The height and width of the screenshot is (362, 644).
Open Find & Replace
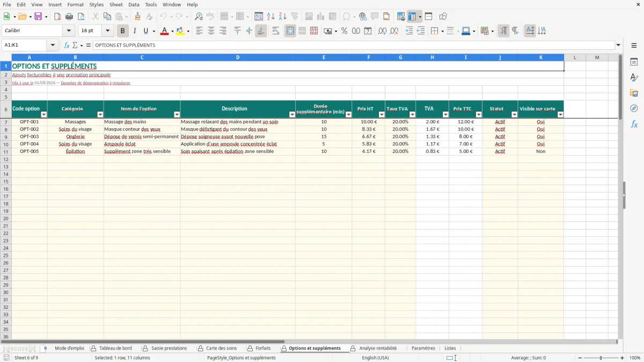199,17
